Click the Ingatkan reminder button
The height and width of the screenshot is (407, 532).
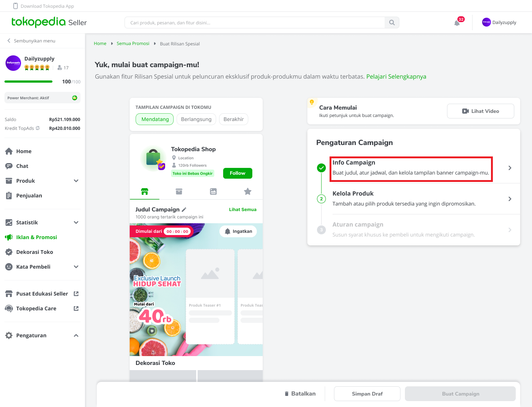pos(238,231)
